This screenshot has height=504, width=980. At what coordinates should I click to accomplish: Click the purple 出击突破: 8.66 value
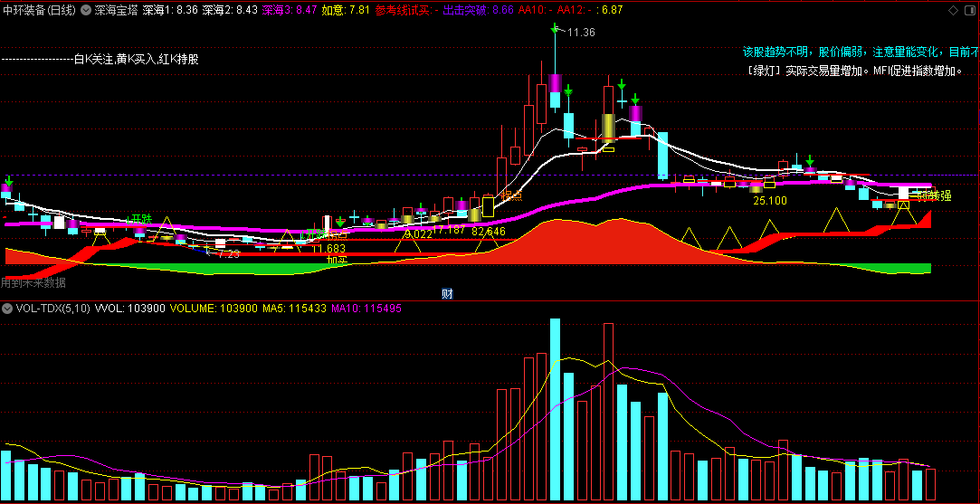(478, 10)
